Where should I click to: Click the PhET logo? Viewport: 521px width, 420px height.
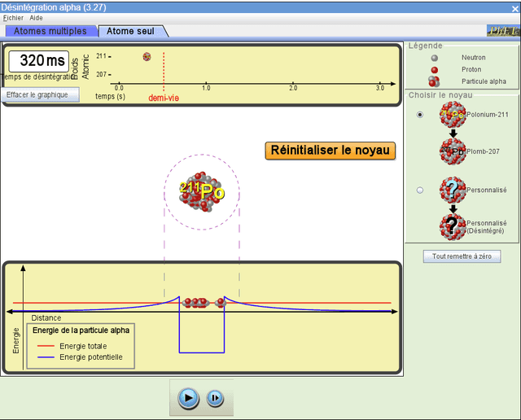coord(502,31)
